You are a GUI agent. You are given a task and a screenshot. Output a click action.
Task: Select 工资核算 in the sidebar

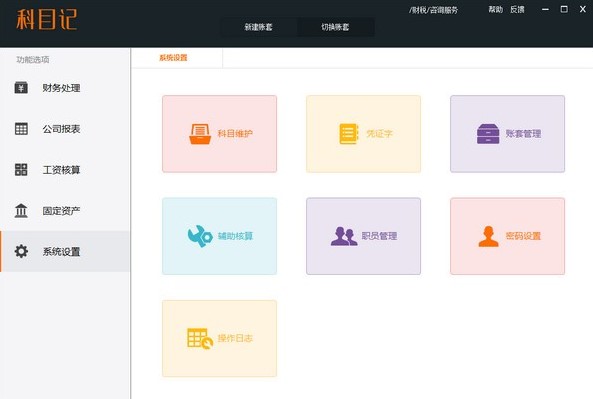(x=65, y=169)
